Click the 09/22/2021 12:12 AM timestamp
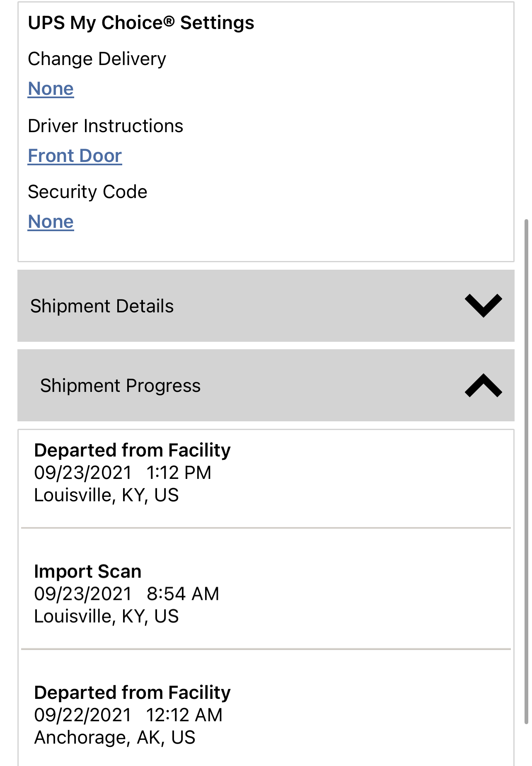This screenshot has height=766, width=532. pyautogui.click(x=128, y=715)
